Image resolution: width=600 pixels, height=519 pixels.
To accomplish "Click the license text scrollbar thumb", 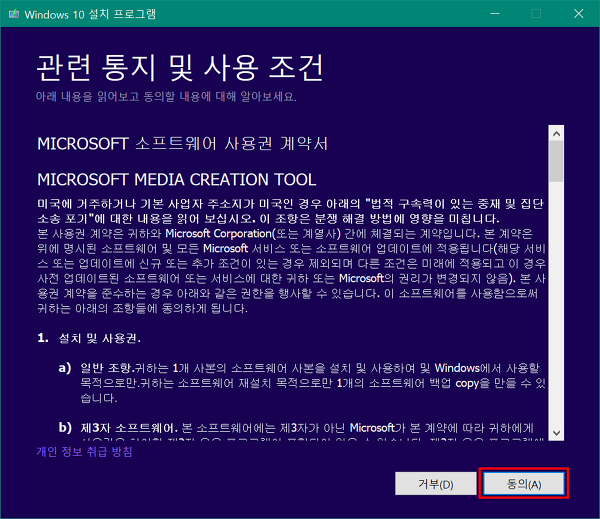I will coord(556,161).
